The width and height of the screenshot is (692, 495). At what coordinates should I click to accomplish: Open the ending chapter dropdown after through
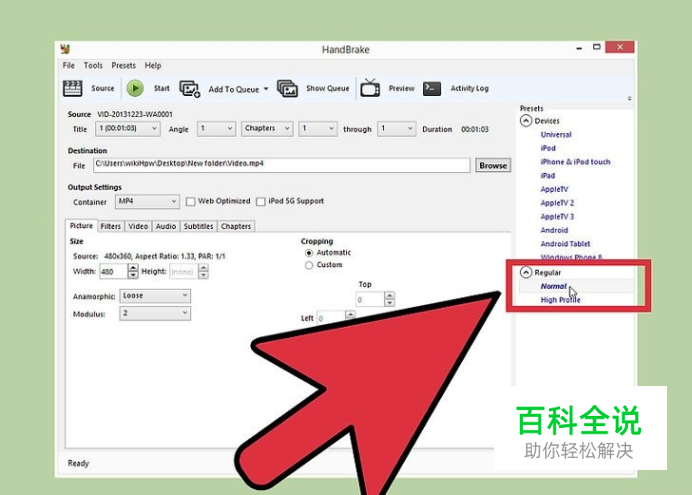(396, 128)
